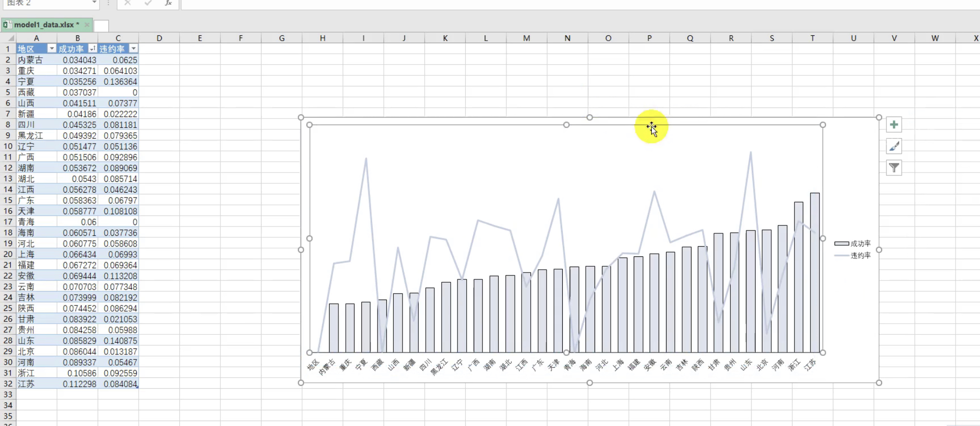Click the cell with value 0.10586

[77, 373]
